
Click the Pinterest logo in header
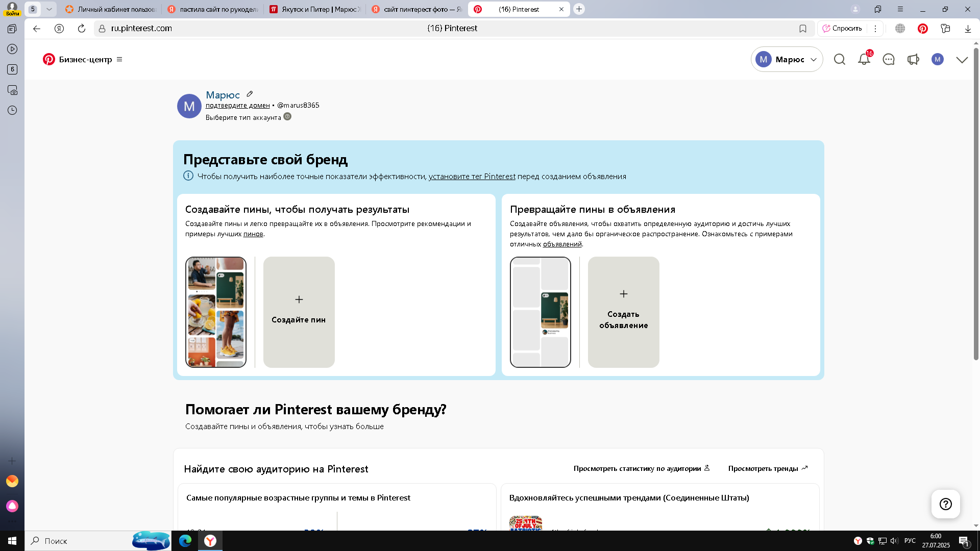tap(49, 60)
